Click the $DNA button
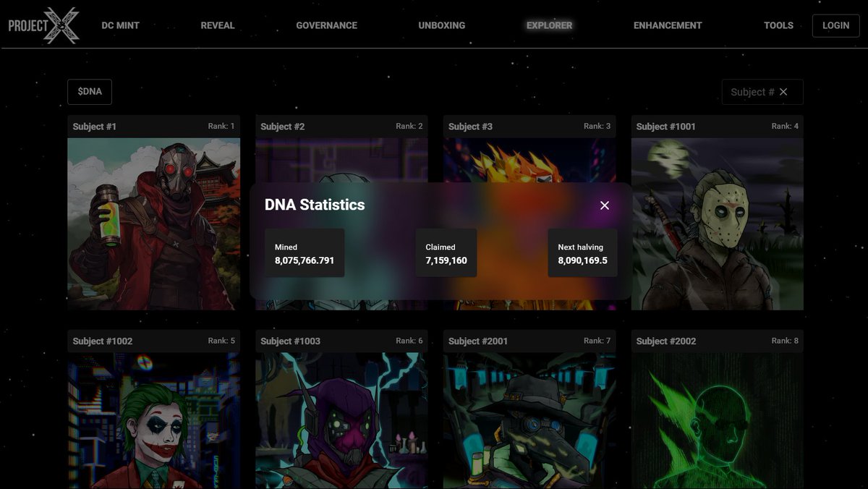Image resolution: width=868 pixels, height=489 pixels. (90, 92)
